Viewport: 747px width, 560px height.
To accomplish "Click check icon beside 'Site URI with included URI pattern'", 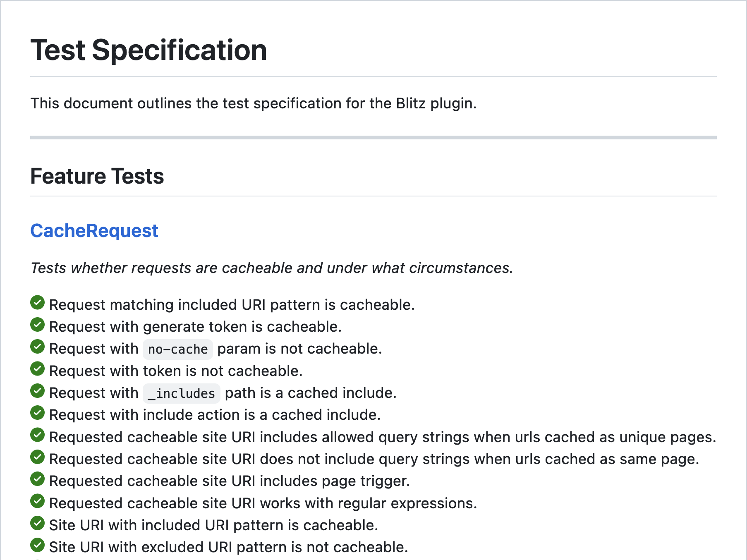I will point(37,523).
